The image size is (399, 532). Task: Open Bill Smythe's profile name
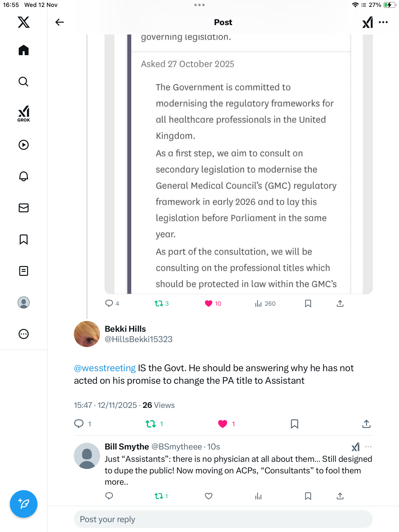(x=127, y=447)
